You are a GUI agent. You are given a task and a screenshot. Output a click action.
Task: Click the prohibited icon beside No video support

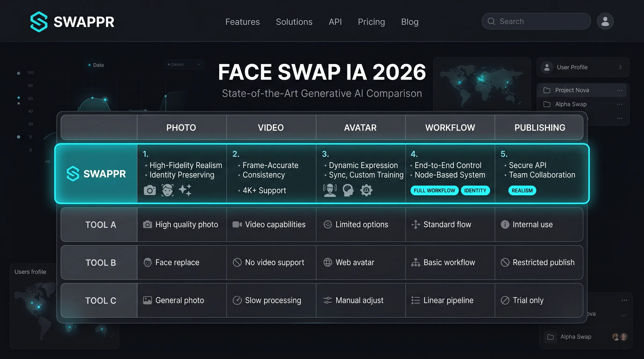point(237,262)
